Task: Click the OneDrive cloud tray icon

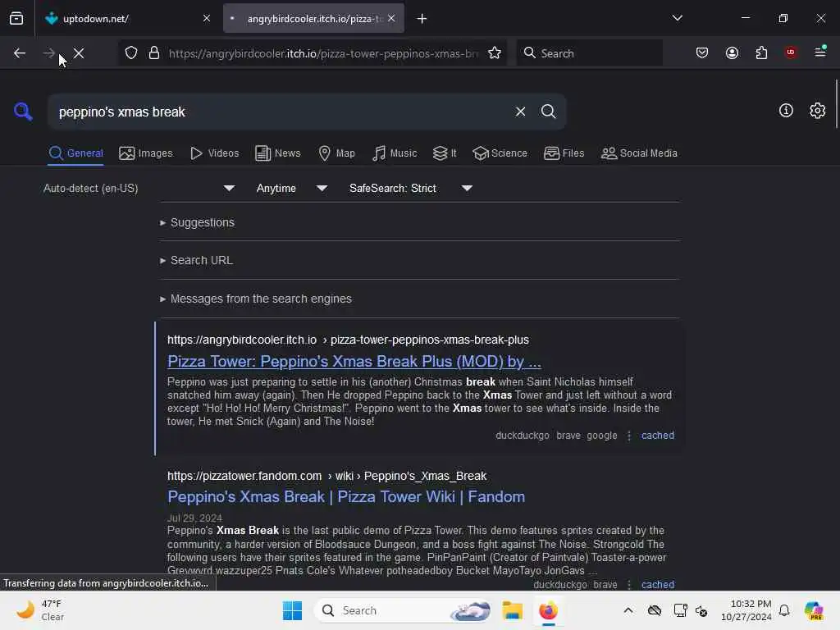Action: click(x=654, y=610)
